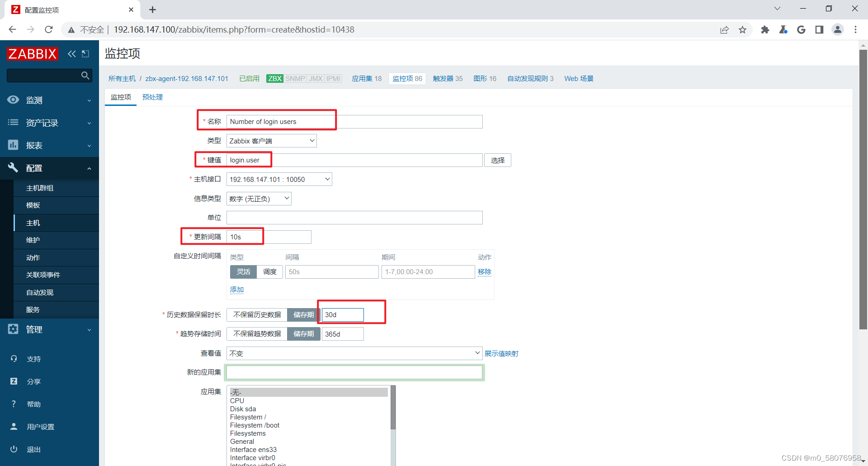The width and height of the screenshot is (868, 466).
Task: Click the 分享 Z share icon
Action: tap(14, 381)
